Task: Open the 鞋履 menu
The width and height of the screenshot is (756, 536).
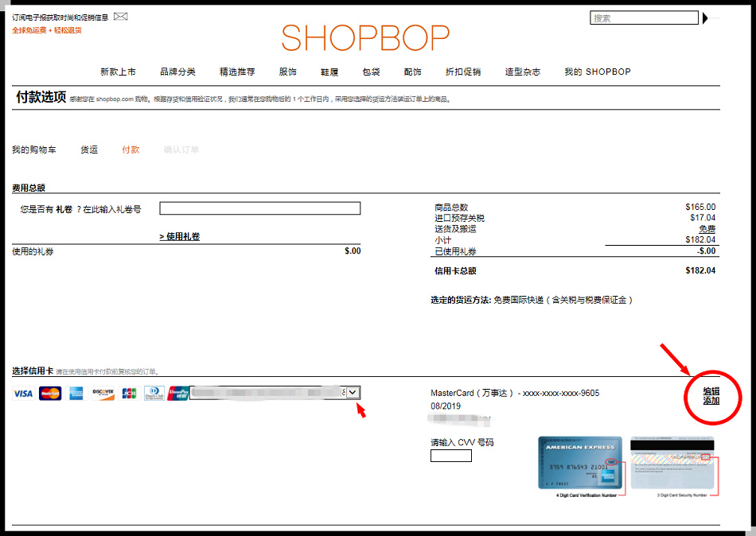Action: [329, 72]
